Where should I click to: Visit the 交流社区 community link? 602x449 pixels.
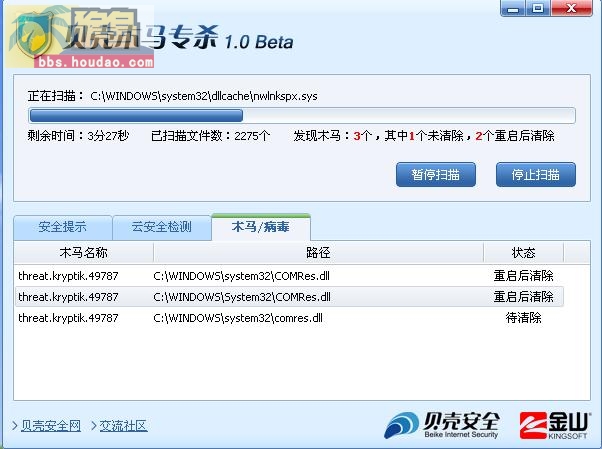pos(123,426)
